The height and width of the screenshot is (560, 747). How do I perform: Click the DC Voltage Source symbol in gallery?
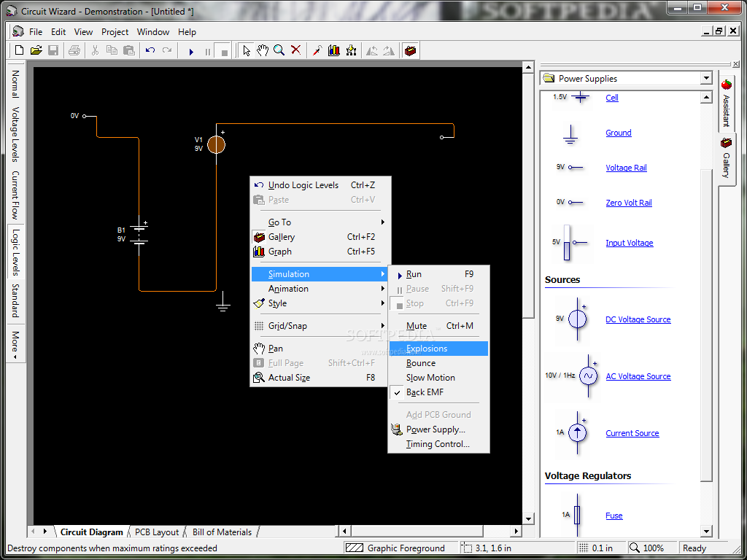coord(577,319)
